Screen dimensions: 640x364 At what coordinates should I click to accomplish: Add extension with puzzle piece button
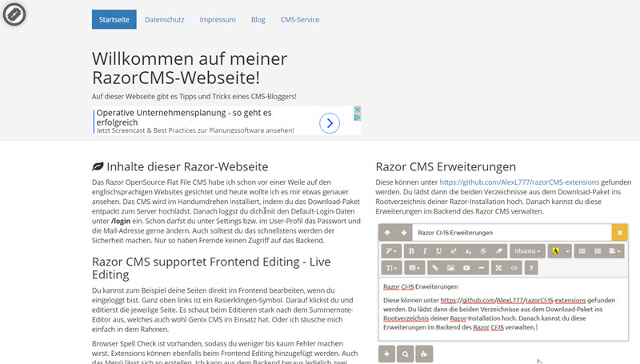[424, 354]
